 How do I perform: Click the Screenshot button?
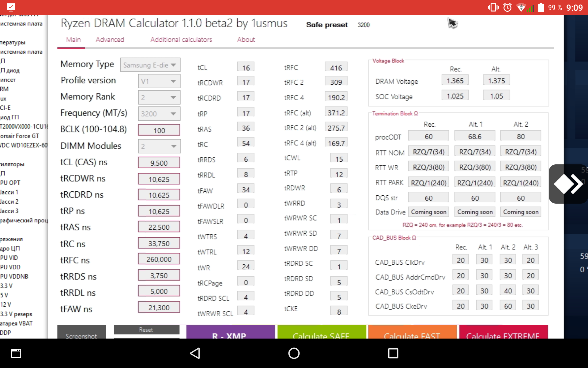pyautogui.click(x=81, y=333)
